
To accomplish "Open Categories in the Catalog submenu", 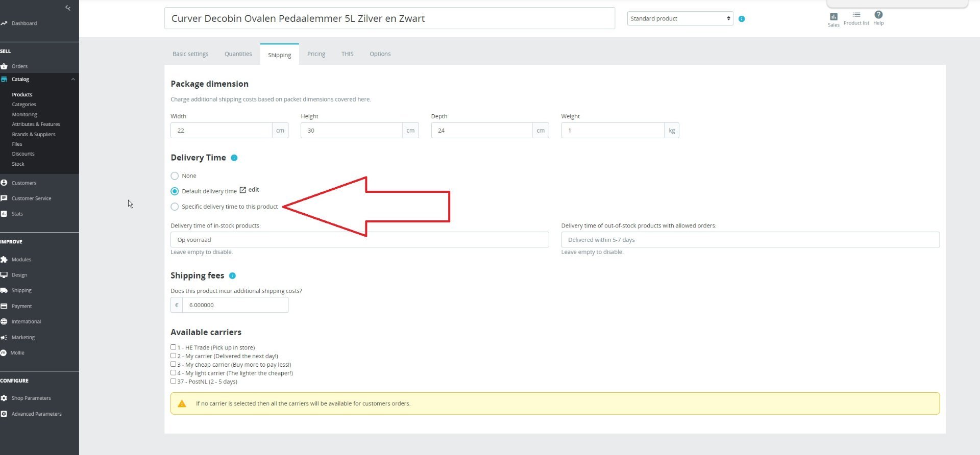I will point(24,105).
